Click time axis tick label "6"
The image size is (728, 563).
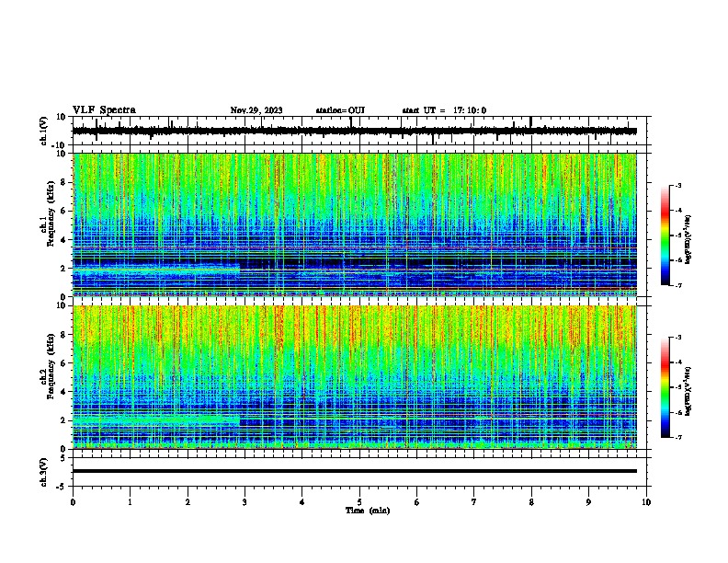[417, 502]
